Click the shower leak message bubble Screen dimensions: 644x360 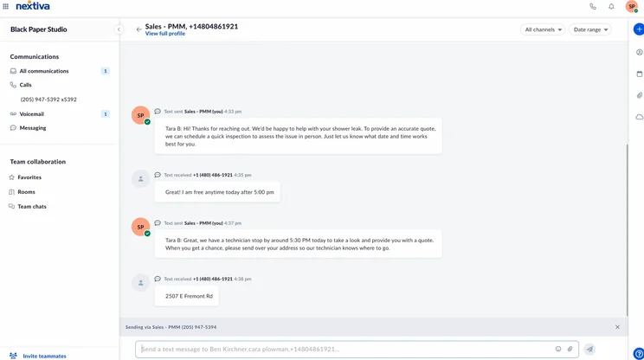pyautogui.click(x=298, y=136)
